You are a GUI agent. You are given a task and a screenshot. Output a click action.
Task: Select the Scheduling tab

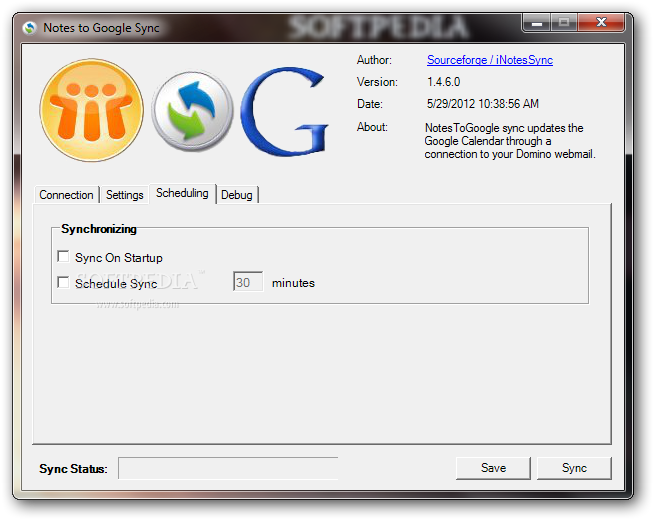[182, 193]
